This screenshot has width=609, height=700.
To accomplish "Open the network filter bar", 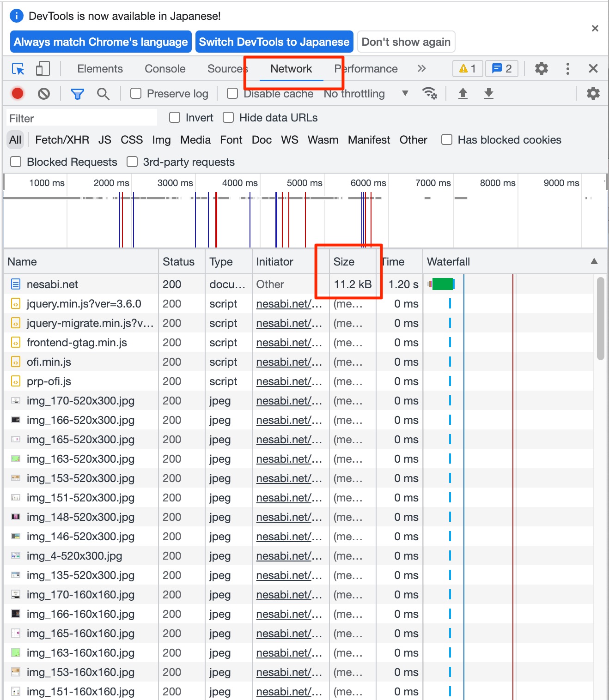I will click(x=77, y=93).
